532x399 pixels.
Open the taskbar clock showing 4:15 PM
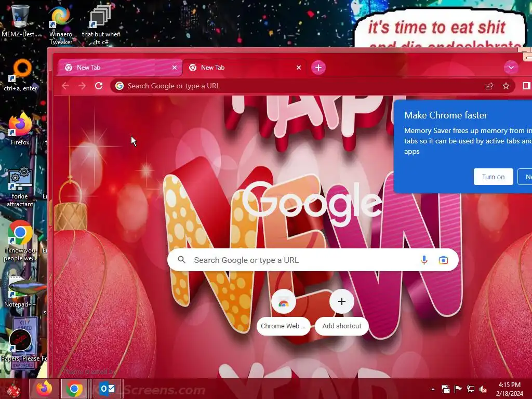[x=509, y=389]
